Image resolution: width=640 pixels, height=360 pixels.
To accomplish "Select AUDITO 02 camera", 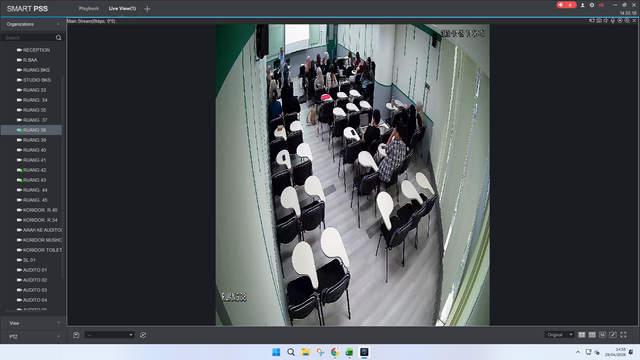I will click(31, 280).
